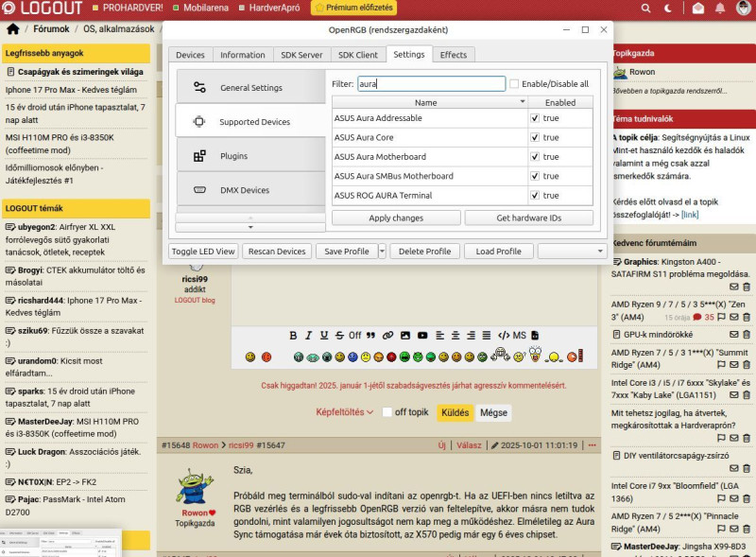Select the Supported Devices section

(250, 122)
